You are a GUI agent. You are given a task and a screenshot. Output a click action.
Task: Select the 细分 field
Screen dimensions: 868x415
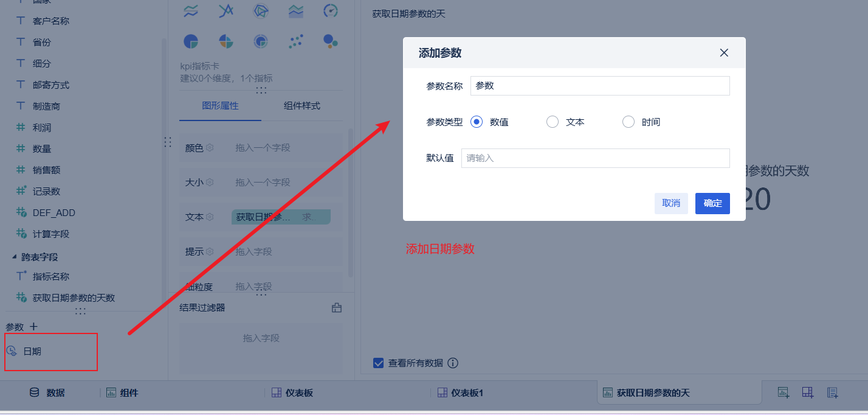(42, 63)
